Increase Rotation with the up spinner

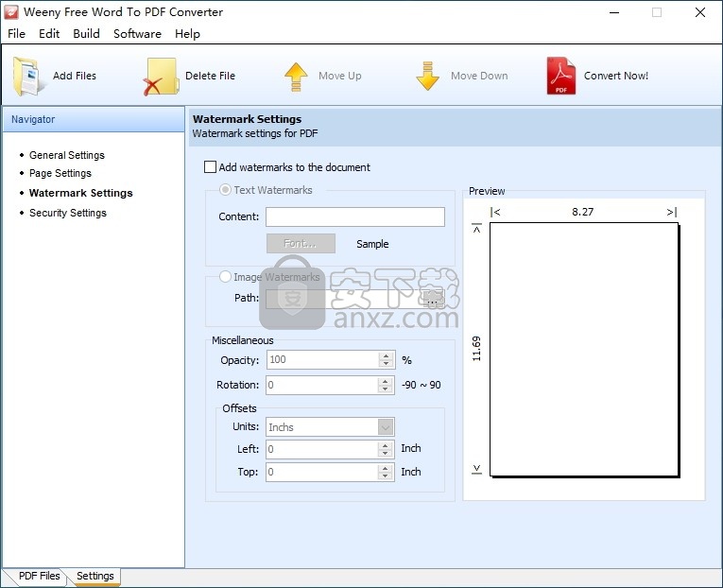coord(386,381)
